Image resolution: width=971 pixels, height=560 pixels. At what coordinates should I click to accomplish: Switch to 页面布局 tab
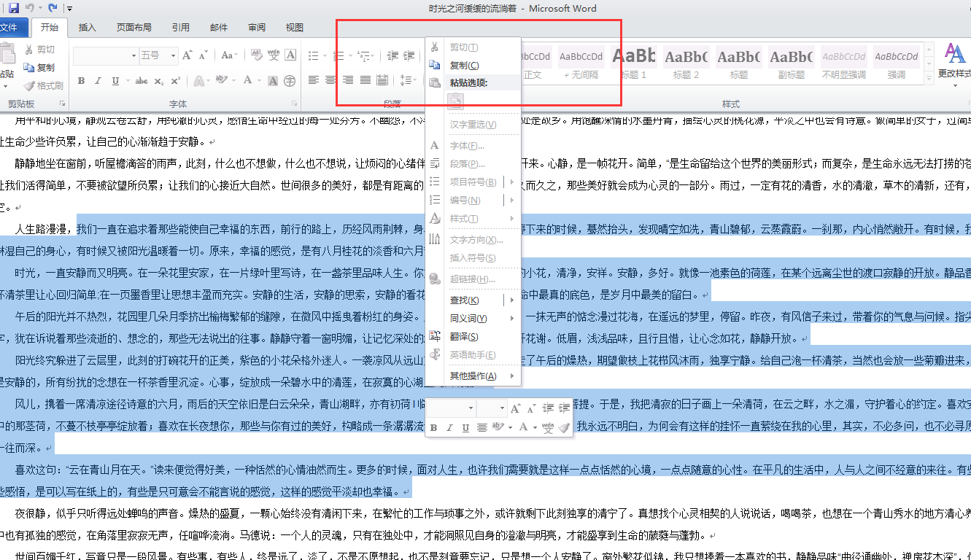click(x=134, y=28)
